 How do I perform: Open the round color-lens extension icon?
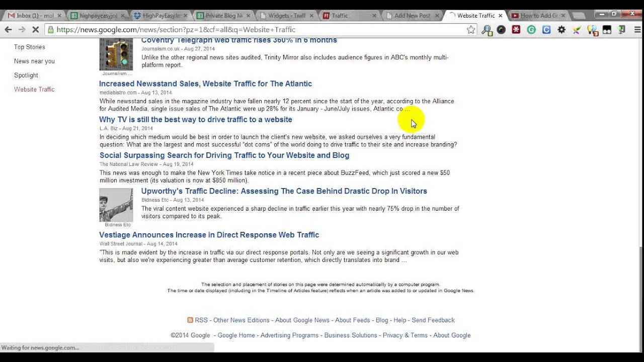(501, 30)
